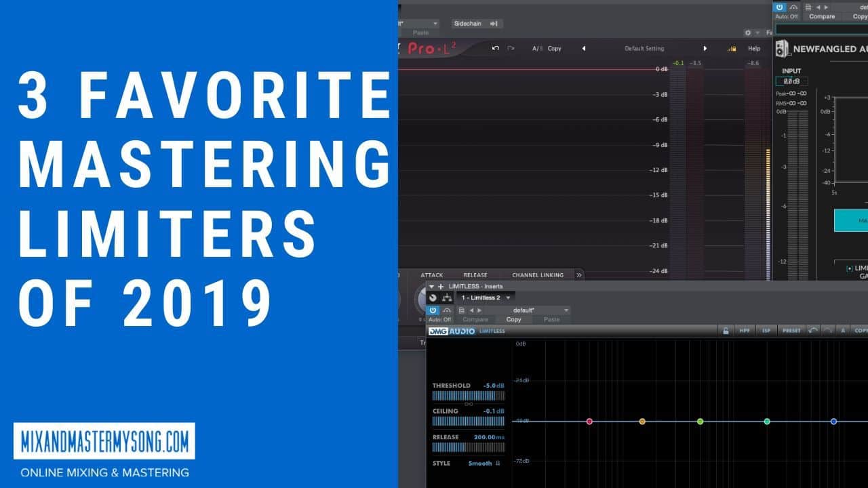The height and width of the screenshot is (488, 868).
Task: Toggle the bypass power button on the Limitless insert
Action: coord(433,310)
